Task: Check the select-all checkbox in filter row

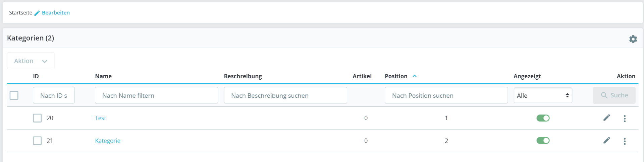Action: tap(14, 95)
